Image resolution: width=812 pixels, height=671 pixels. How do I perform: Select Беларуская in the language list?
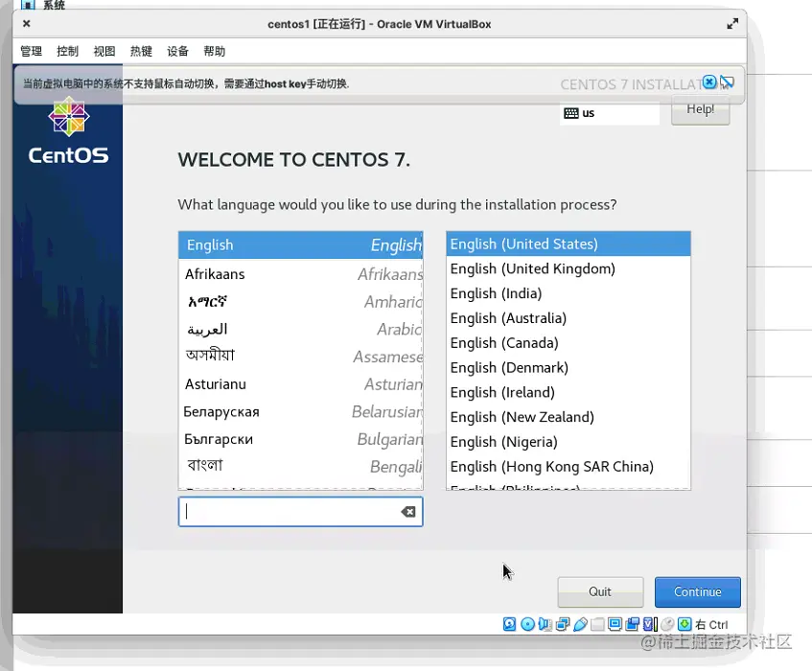coord(300,411)
